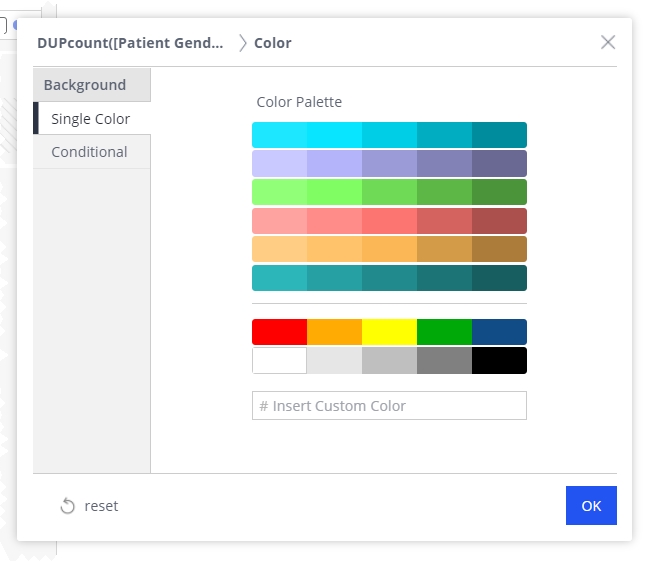Click the Color Palette heading
Image resolution: width=650 pixels, height=561 pixels.
299,102
